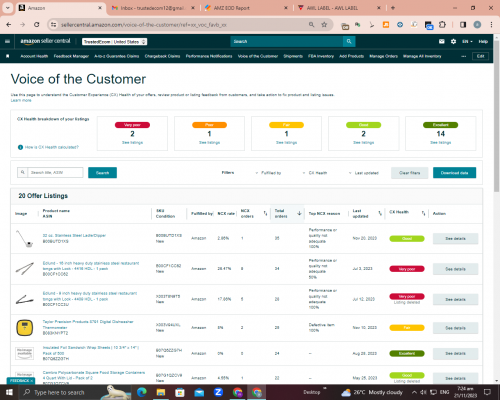
Task: Close the Feedback tab at bottom left
Action: click(x=32, y=381)
